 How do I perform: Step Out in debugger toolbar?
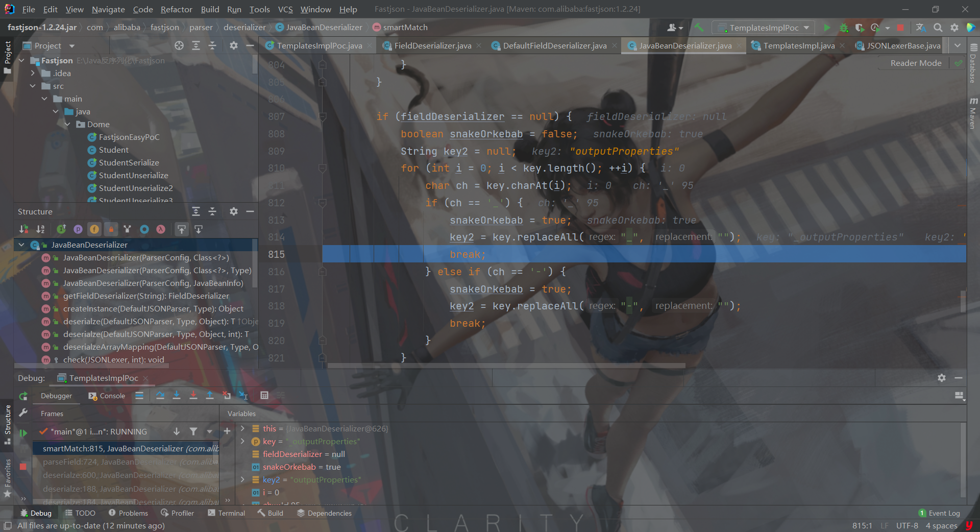tap(210, 395)
